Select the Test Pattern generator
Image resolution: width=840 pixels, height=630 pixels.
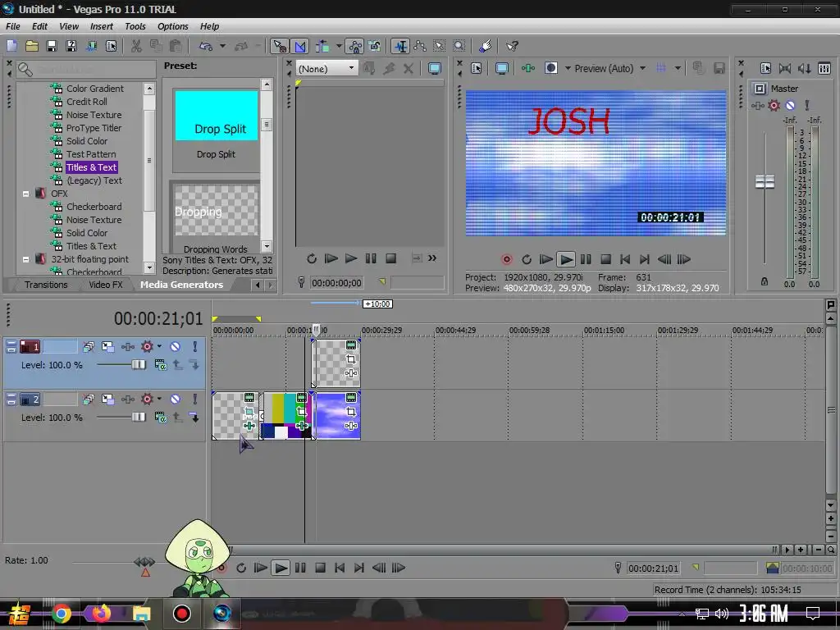pyautogui.click(x=90, y=154)
